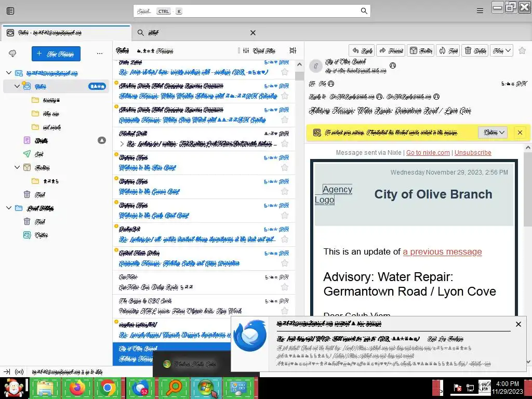Click the Get Messages cloud download icon
The image size is (532, 399).
tap(12, 54)
